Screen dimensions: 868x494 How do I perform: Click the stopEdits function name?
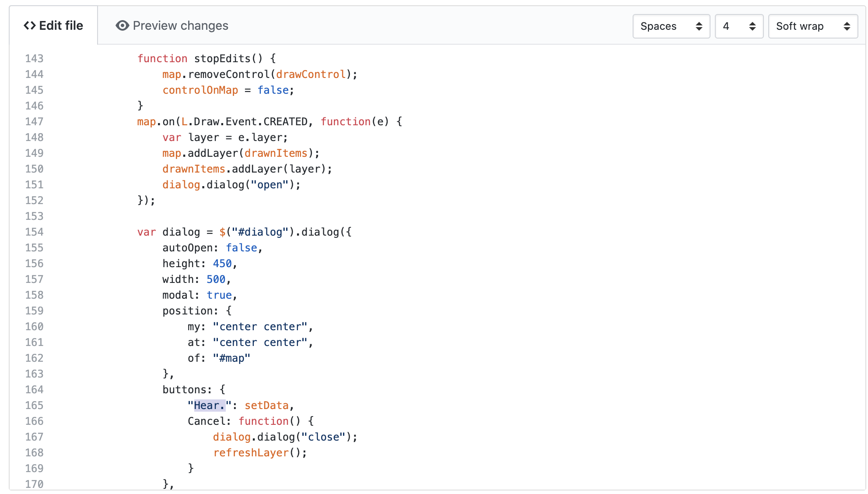222,59
